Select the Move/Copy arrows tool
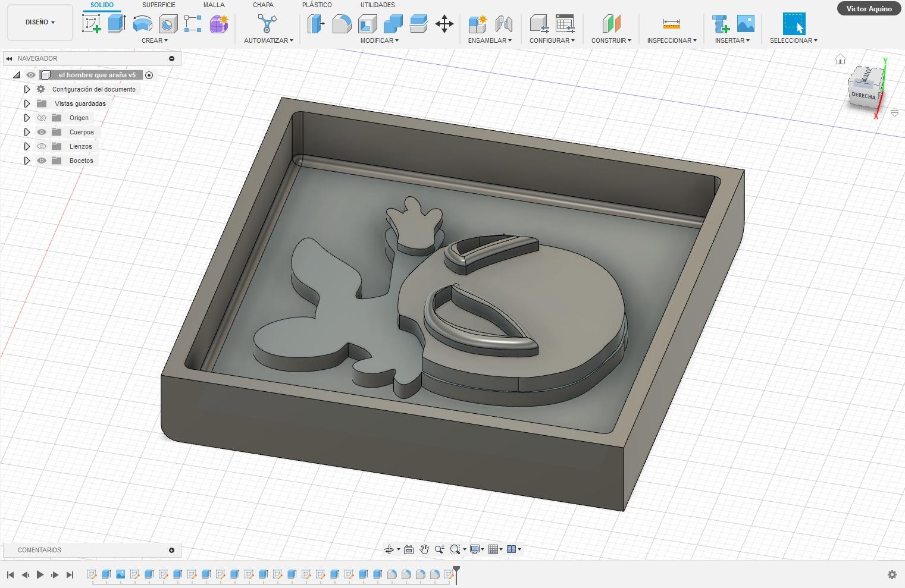Viewport: 905px width, 588px height. (x=444, y=24)
